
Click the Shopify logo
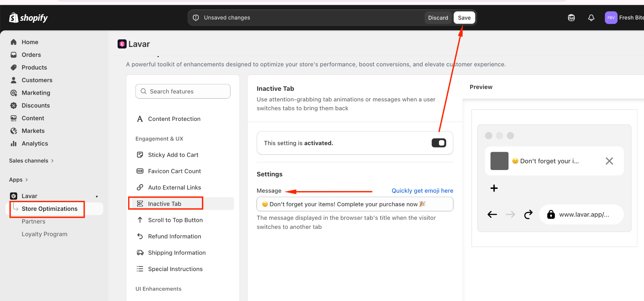28,18
